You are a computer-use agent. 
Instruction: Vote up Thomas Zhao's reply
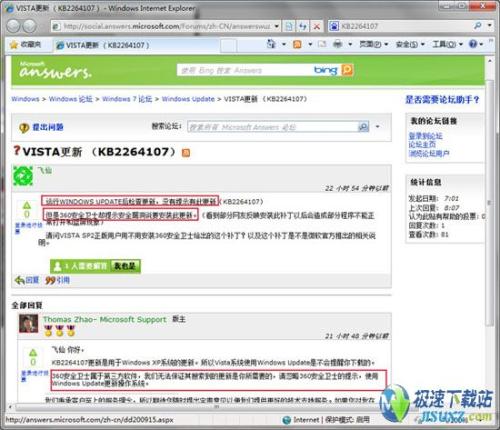point(33,353)
